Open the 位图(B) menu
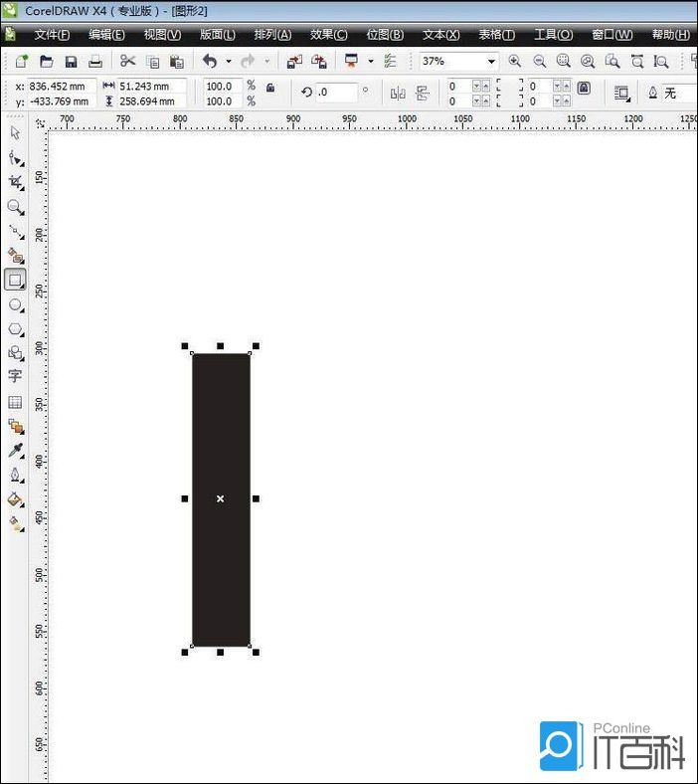Image resolution: width=698 pixels, height=784 pixels. (x=385, y=35)
